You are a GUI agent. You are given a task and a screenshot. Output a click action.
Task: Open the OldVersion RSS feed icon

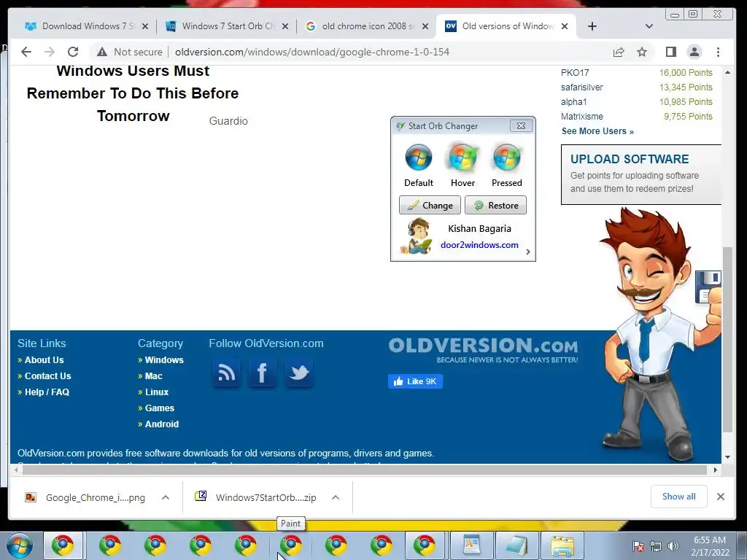[x=226, y=373]
